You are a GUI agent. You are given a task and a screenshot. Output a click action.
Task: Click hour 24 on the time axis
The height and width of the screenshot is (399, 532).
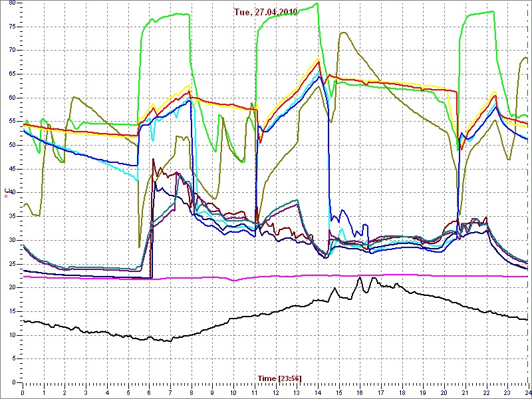(527, 392)
